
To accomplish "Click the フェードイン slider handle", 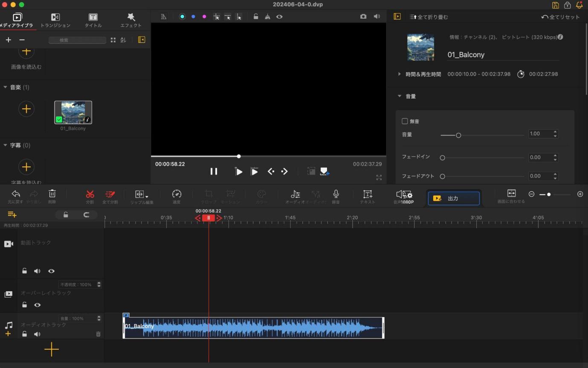I will click(442, 158).
